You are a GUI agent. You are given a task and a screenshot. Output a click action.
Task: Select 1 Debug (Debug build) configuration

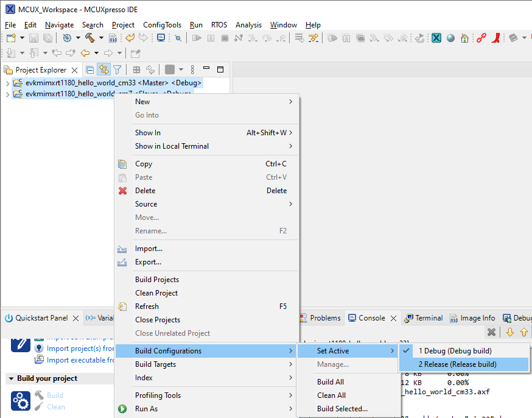pos(455,351)
